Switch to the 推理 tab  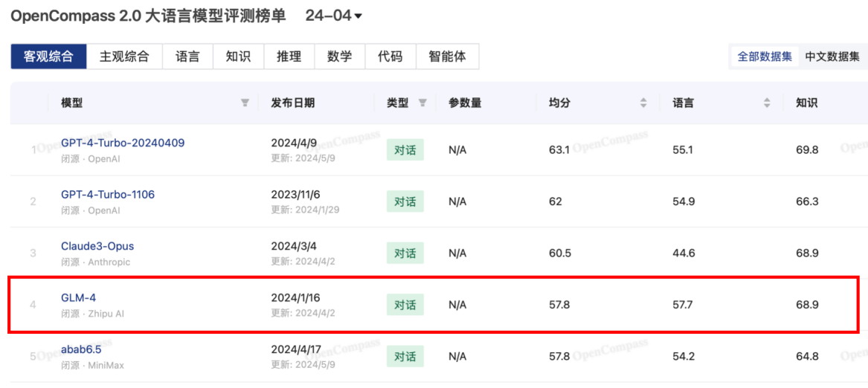pos(289,56)
